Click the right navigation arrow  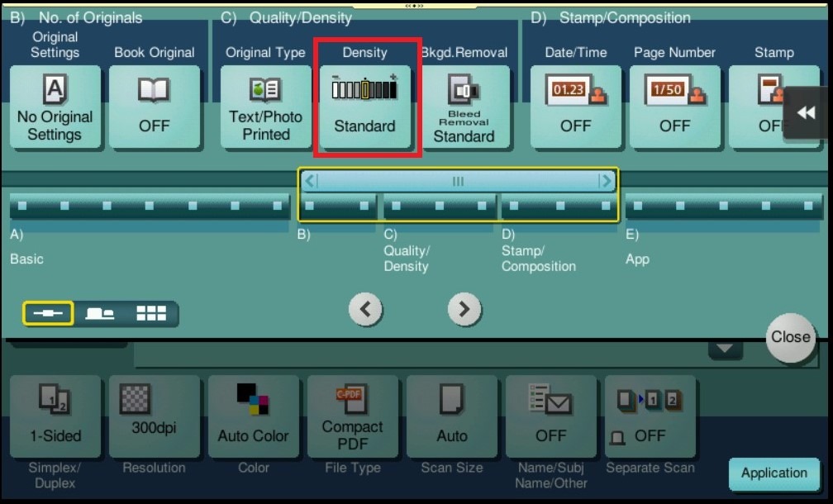[464, 307]
